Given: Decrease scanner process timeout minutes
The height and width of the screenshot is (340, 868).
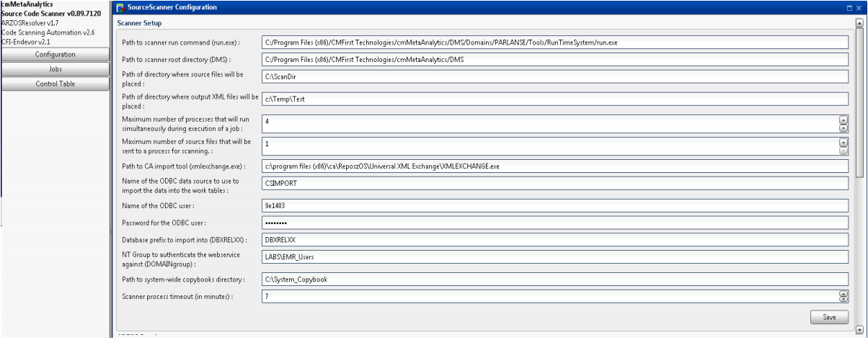Looking at the screenshot, I should (x=843, y=298).
